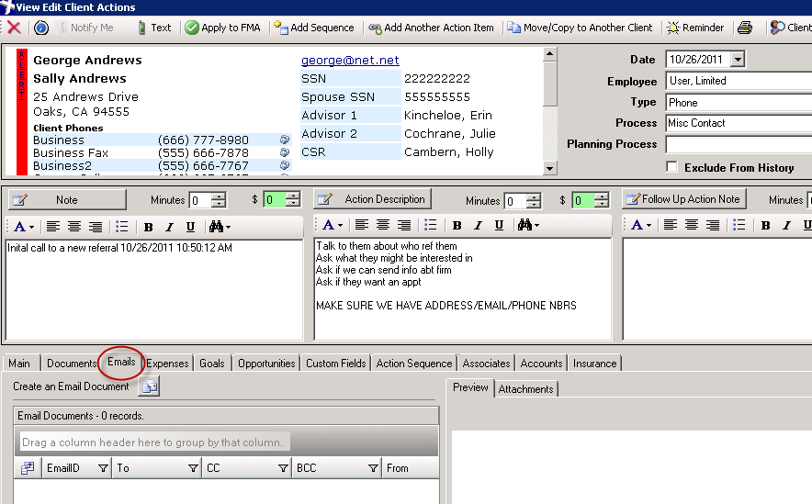This screenshot has width=812, height=504.
Task: Switch to the Main tab
Action: coord(19,364)
